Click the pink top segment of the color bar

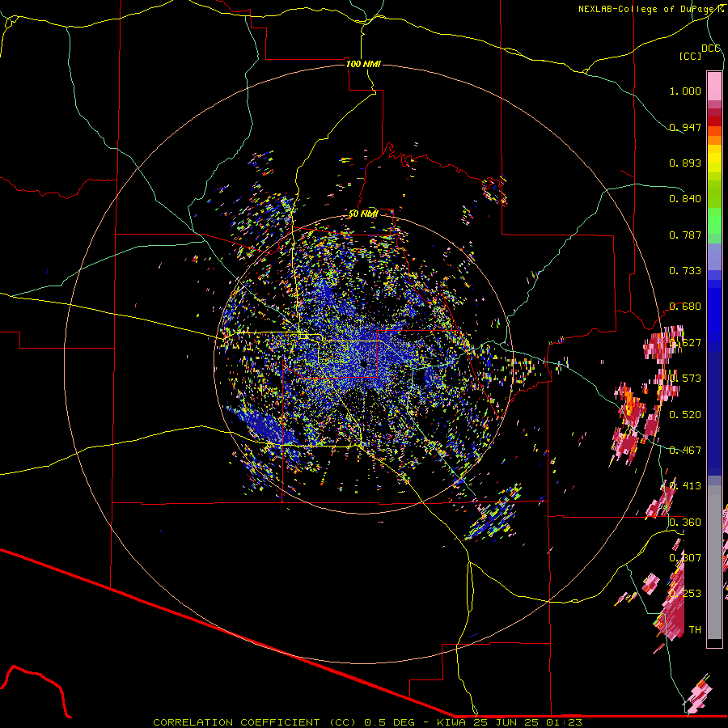coord(714,86)
